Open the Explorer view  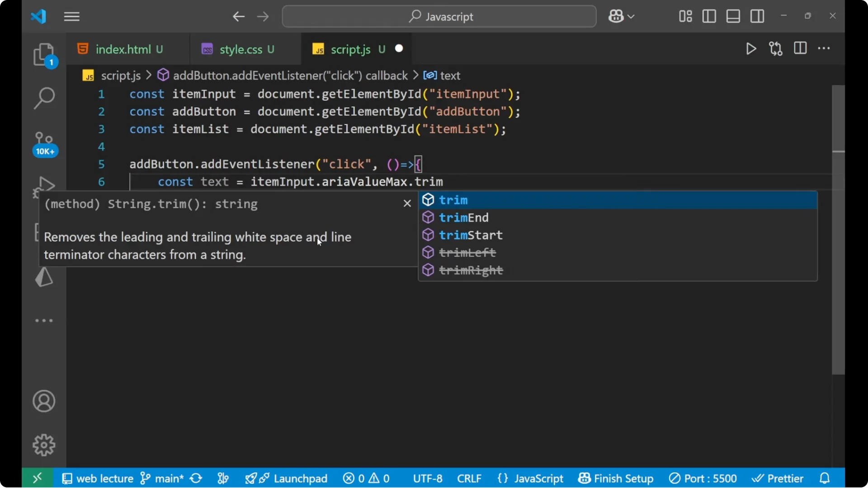coord(43,54)
